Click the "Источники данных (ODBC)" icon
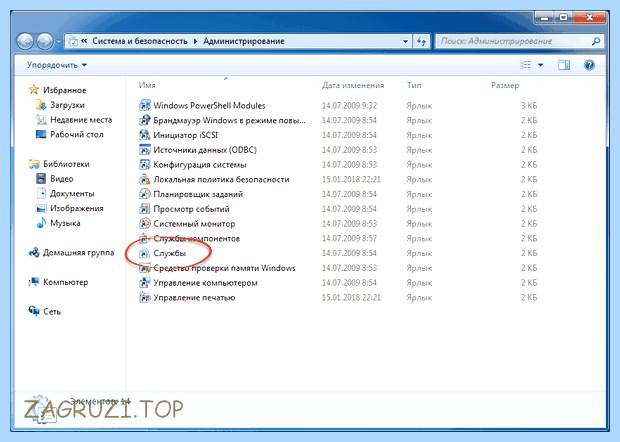 [145, 150]
